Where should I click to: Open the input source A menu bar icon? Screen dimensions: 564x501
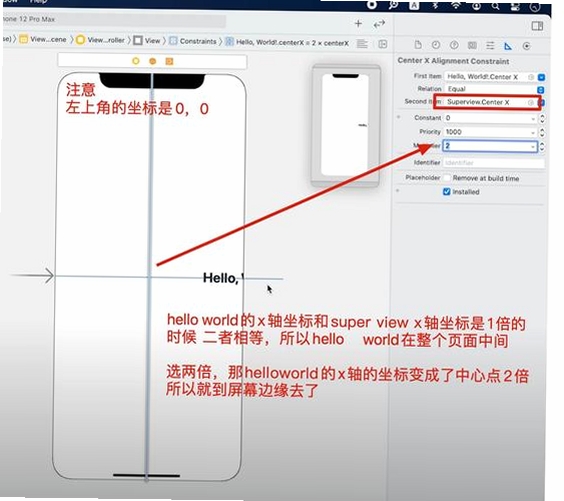pos(414,5)
